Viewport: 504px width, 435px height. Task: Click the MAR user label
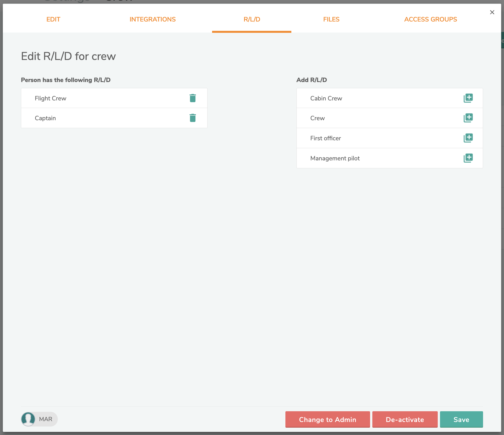[46, 419]
